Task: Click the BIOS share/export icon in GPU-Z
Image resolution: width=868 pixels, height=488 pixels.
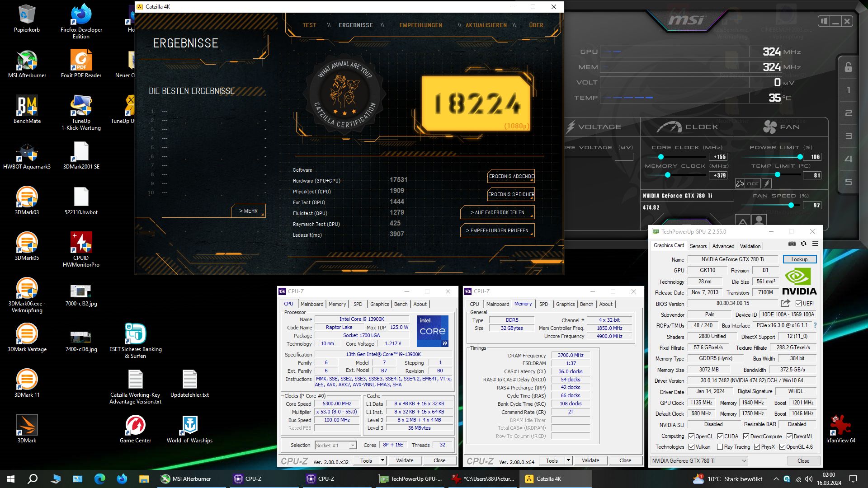Action: point(785,303)
